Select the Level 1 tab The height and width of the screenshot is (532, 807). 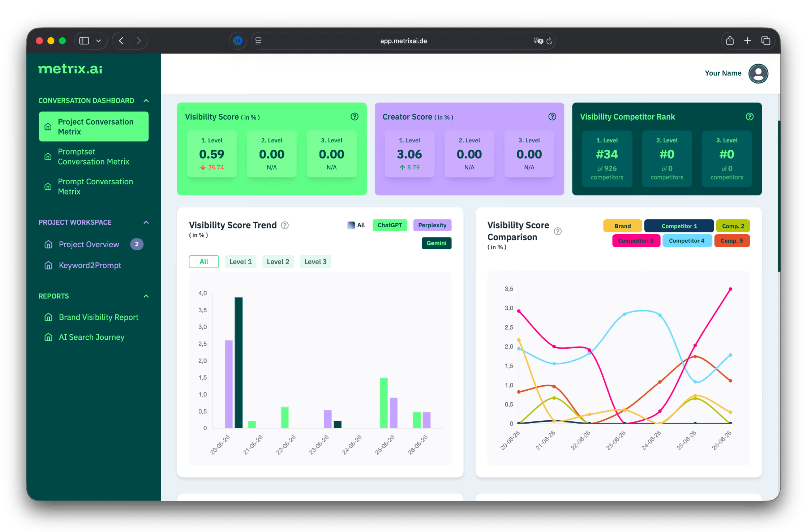[x=240, y=262]
